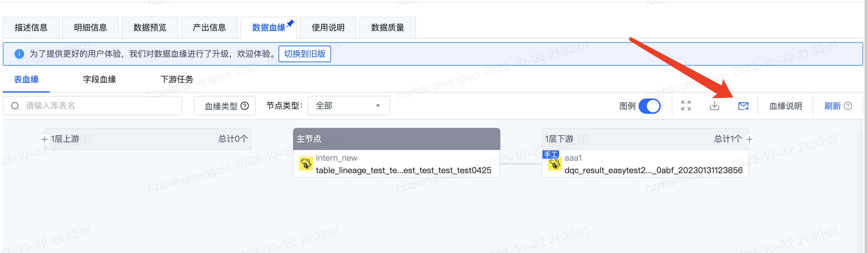Open the 节点类型 全部 dropdown
The image size is (868, 253).
tap(349, 106)
